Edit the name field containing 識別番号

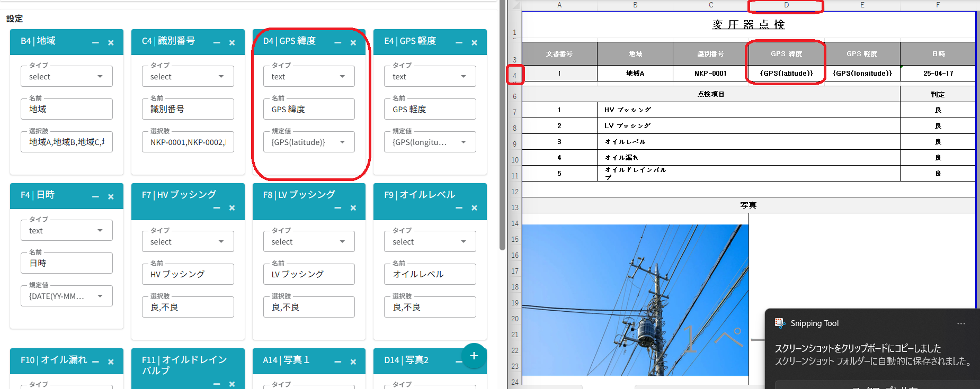coord(188,109)
